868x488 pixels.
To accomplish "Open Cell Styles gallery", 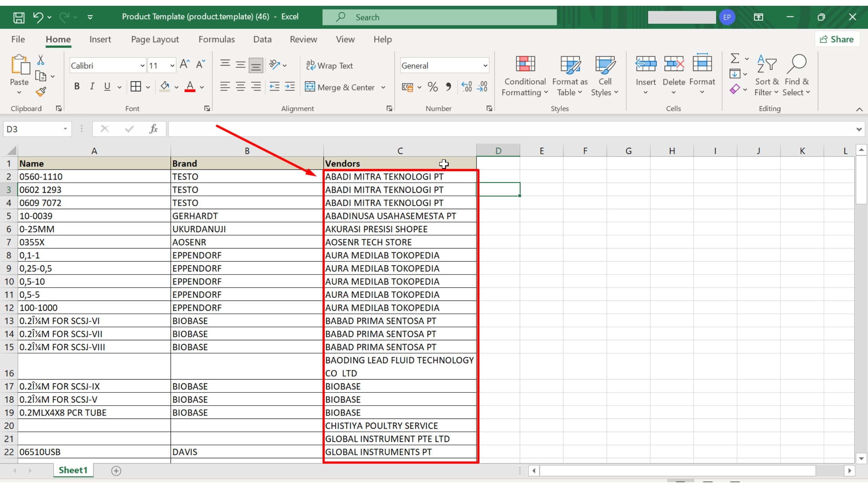I will [x=605, y=76].
